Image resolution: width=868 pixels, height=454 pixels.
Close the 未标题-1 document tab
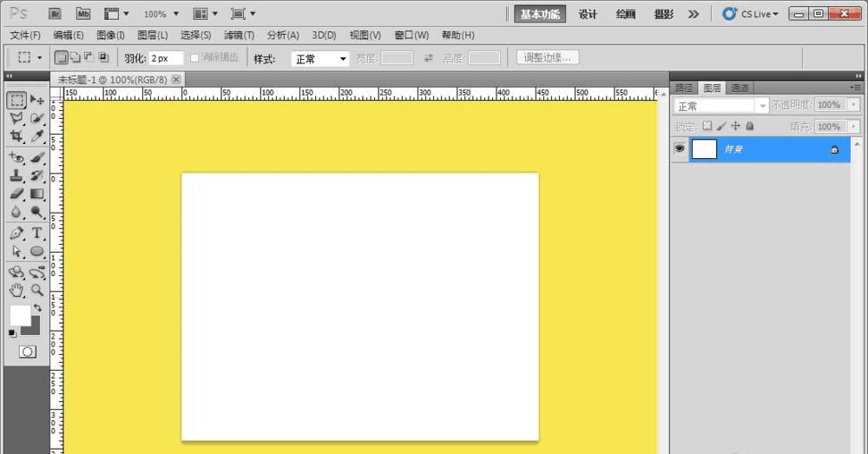[x=176, y=79]
